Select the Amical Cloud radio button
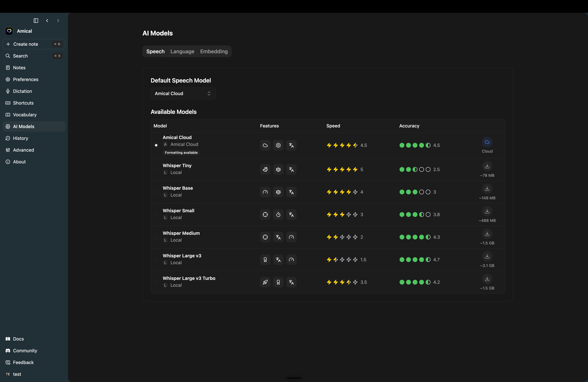Image resolution: width=588 pixels, height=382 pixels. [x=156, y=145]
